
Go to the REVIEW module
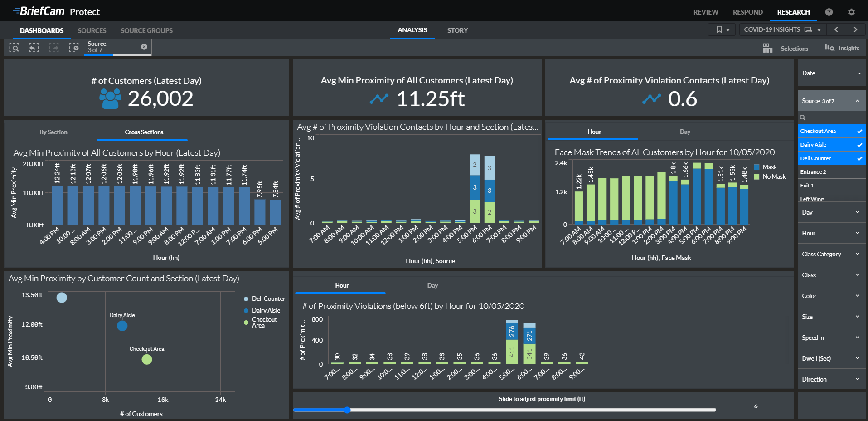(x=706, y=12)
